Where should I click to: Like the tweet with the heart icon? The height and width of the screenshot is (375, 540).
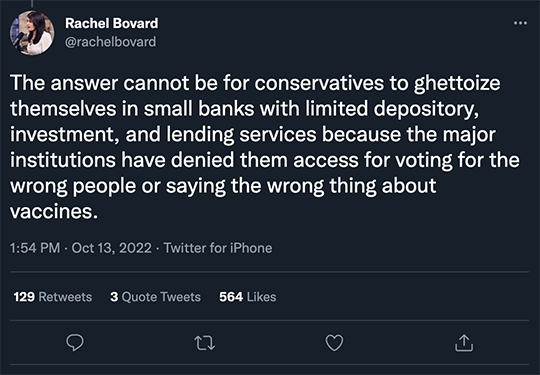click(334, 343)
